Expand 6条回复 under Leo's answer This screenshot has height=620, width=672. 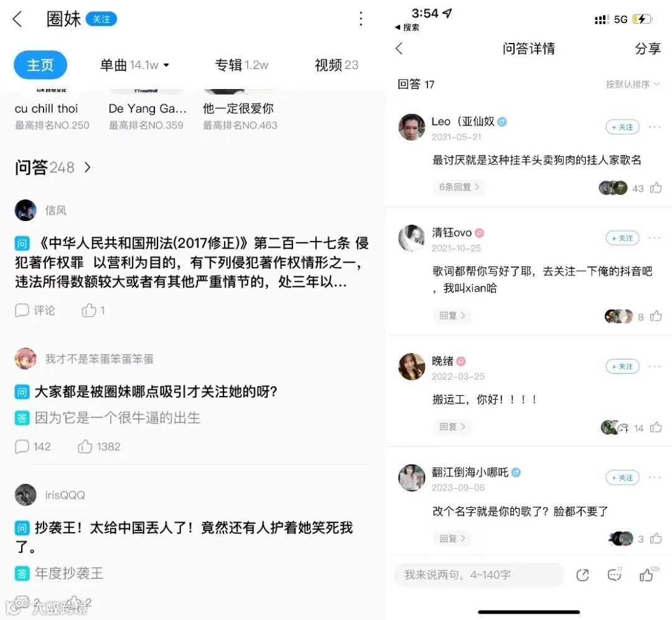(x=459, y=187)
